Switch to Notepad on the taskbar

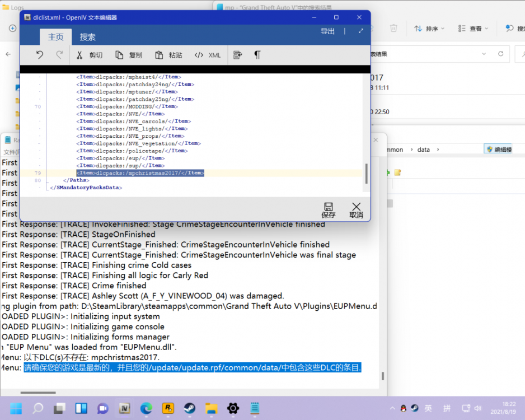click(x=255, y=409)
